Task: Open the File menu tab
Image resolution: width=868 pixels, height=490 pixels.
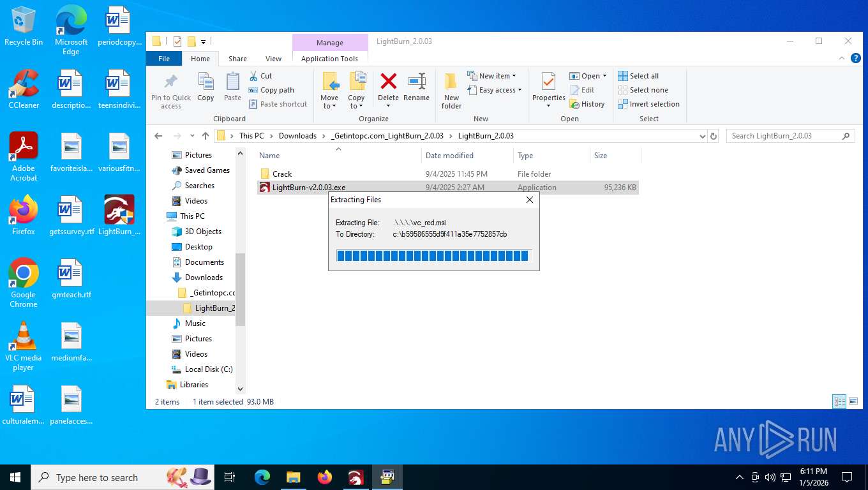Action: [164, 59]
